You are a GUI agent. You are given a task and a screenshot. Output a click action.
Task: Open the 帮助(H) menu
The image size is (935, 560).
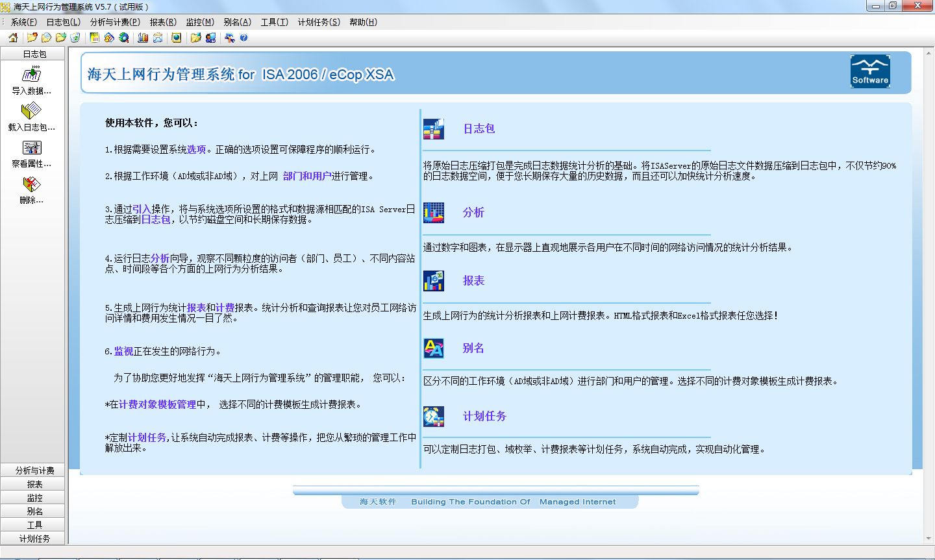(x=363, y=22)
